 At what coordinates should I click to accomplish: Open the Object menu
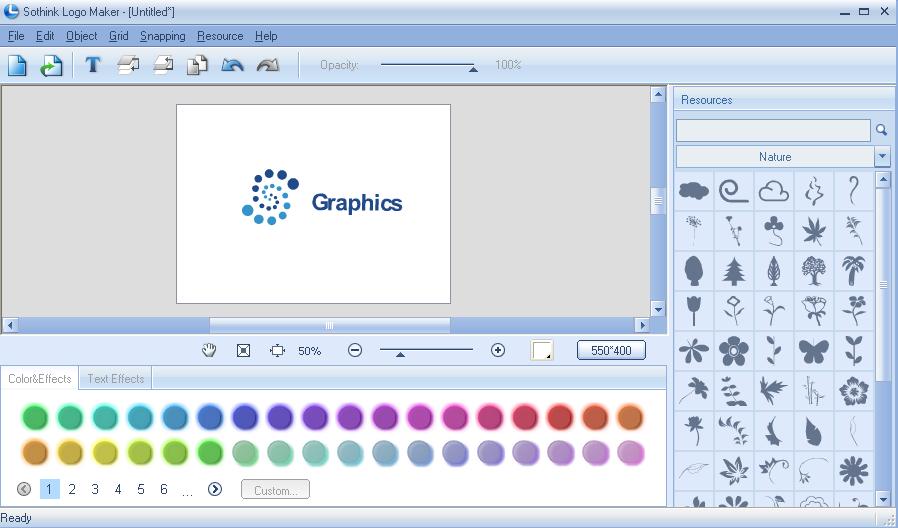point(81,36)
